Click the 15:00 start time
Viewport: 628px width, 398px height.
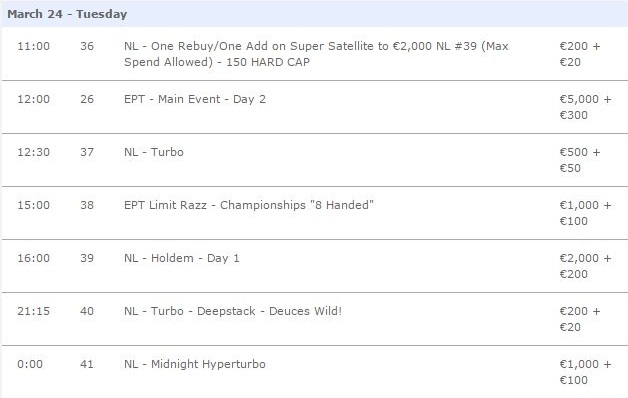(x=34, y=205)
